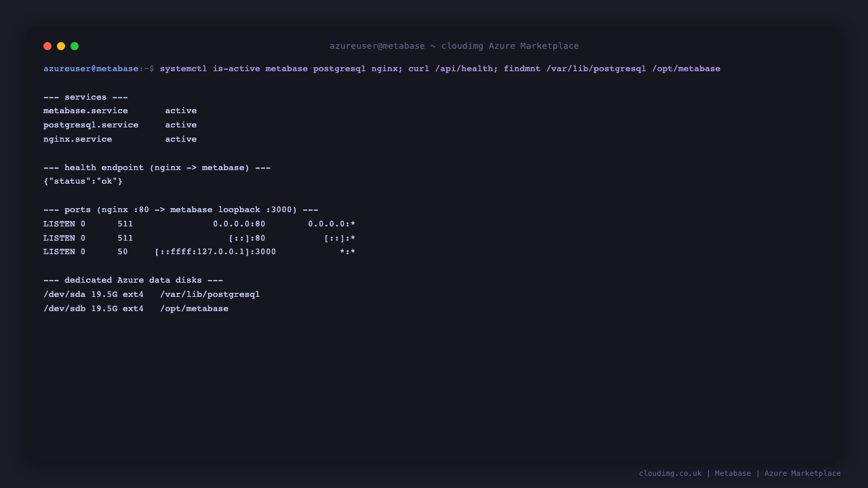Click the '/dev/sda' device name

(64, 294)
